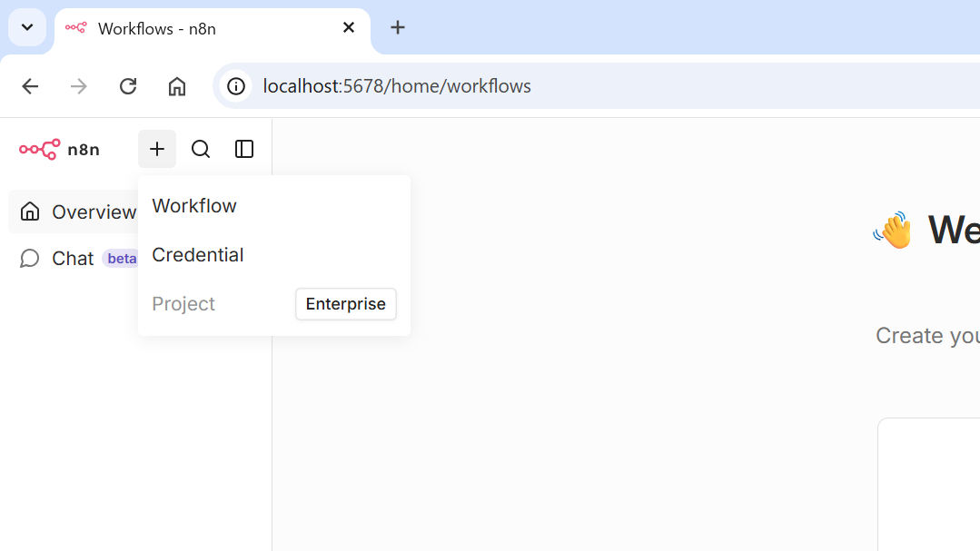Close the Workflows - n8n tab

[x=349, y=27]
